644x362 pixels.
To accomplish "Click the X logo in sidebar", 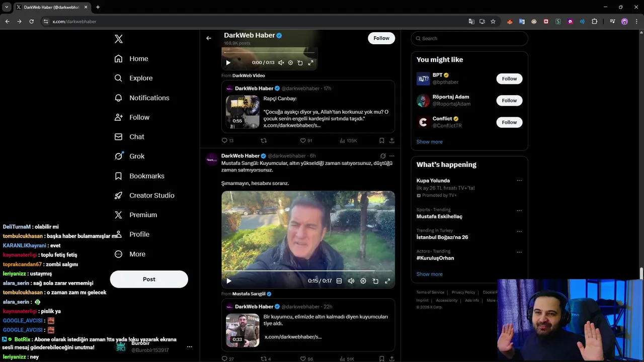I will point(118,39).
